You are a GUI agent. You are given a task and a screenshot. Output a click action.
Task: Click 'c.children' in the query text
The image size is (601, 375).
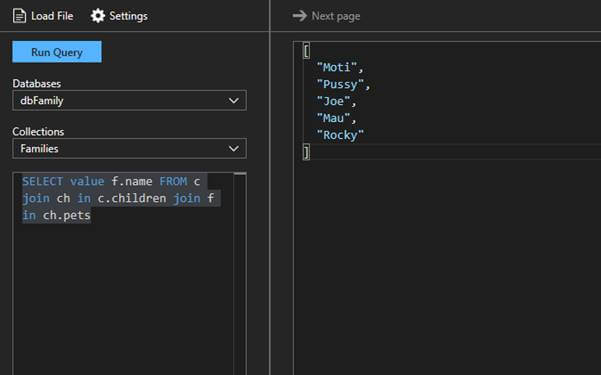[132, 198]
